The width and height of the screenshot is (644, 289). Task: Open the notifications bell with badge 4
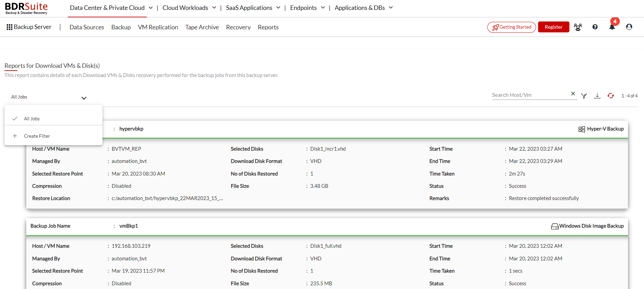click(x=612, y=27)
